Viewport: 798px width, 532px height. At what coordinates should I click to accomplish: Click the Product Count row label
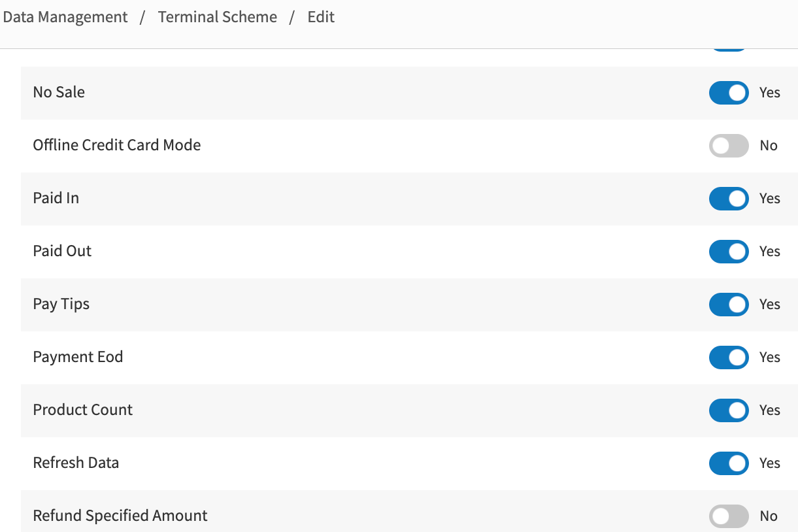pyautogui.click(x=82, y=410)
